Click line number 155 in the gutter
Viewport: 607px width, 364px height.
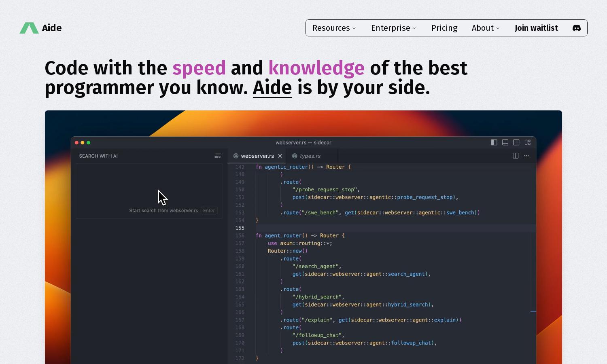tap(240, 228)
